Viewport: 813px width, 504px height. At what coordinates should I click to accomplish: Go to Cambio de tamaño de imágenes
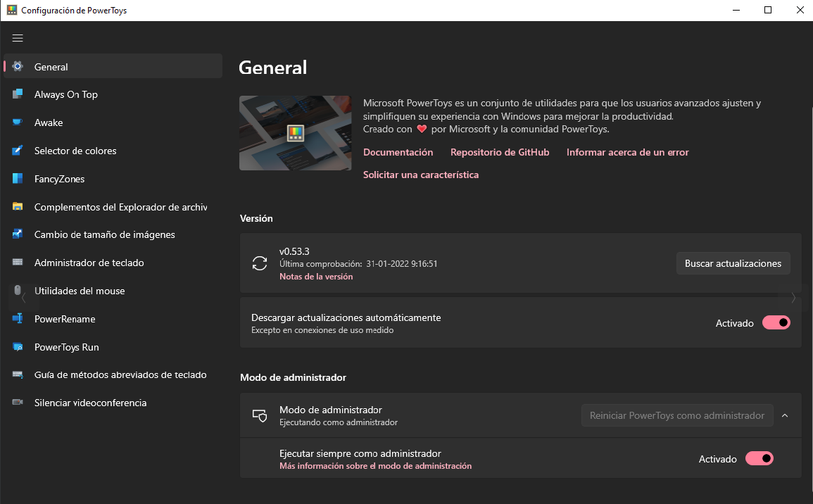click(104, 234)
